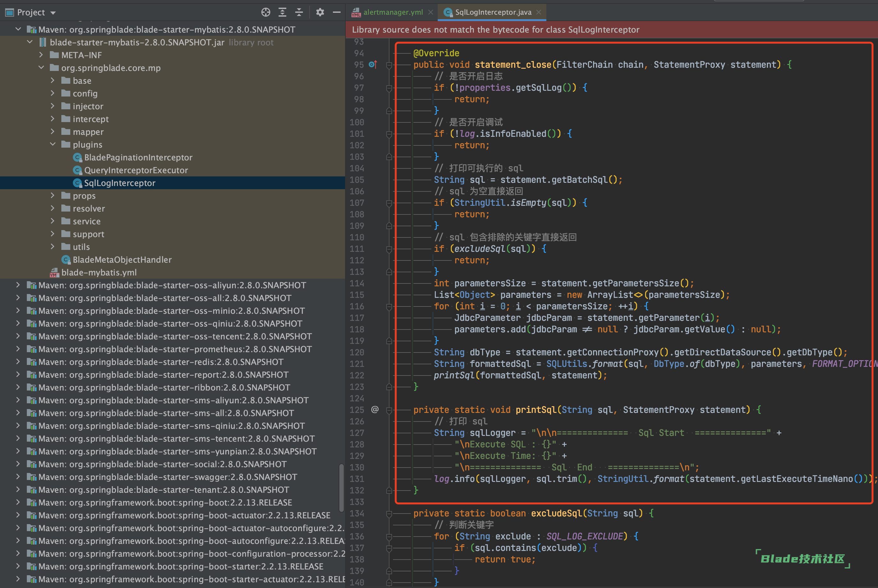Collapse the org.springblade.core.mp package
Image resolution: width=878 pixels, height=588 pixels.
[x=41, y=67]
